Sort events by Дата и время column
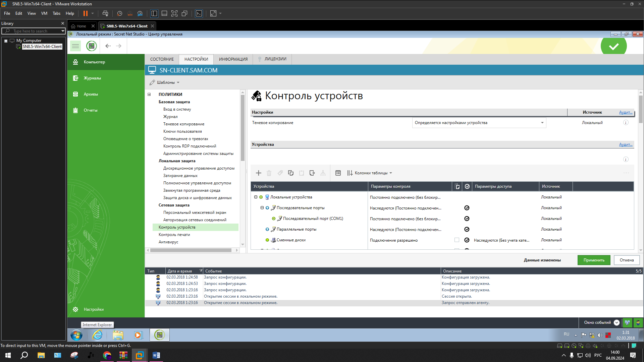 point(184,271)
